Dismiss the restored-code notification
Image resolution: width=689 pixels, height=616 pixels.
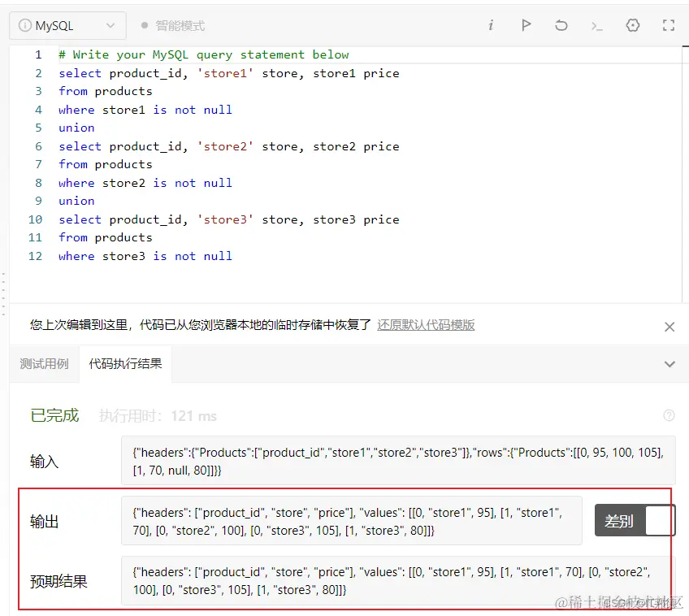click(669, 327)
